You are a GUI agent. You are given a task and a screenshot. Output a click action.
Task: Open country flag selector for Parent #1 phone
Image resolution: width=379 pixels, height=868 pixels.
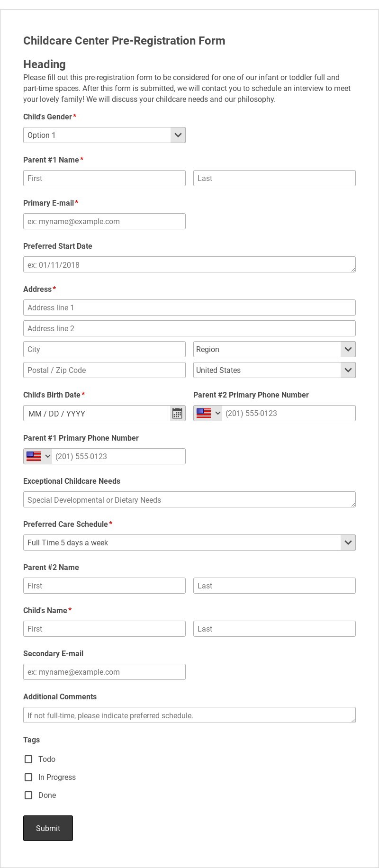(x=38, y=456)
